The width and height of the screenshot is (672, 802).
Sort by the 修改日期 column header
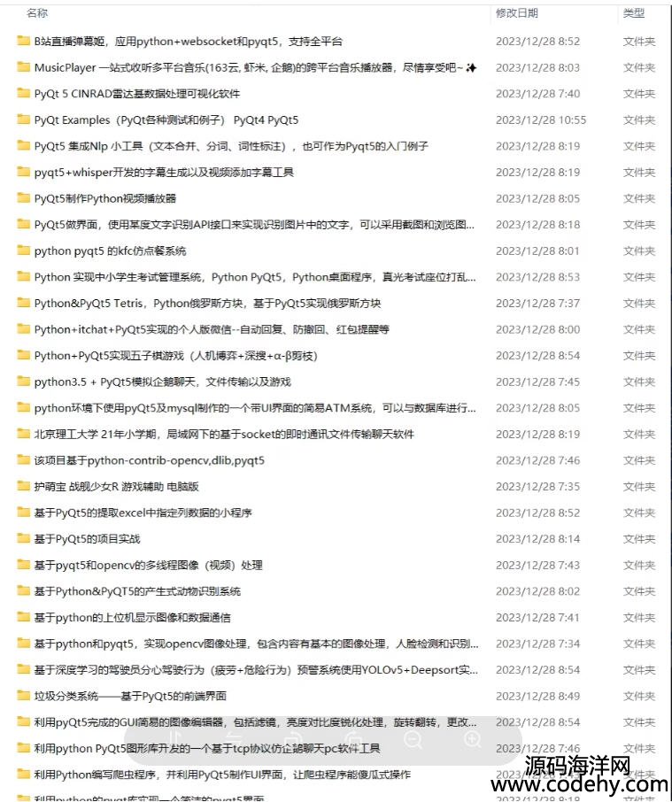(x=516, y=13)
